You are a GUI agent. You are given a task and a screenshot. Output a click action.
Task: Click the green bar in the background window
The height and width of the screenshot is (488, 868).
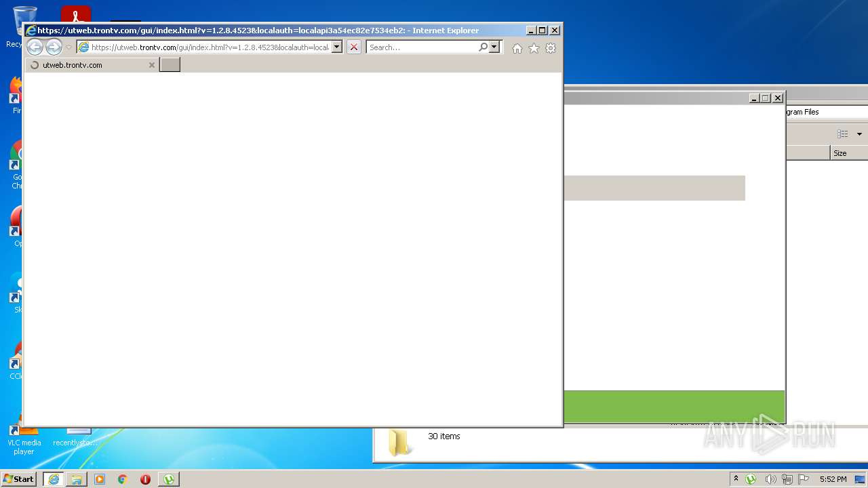pyautogui.click(x=674, y=406)
